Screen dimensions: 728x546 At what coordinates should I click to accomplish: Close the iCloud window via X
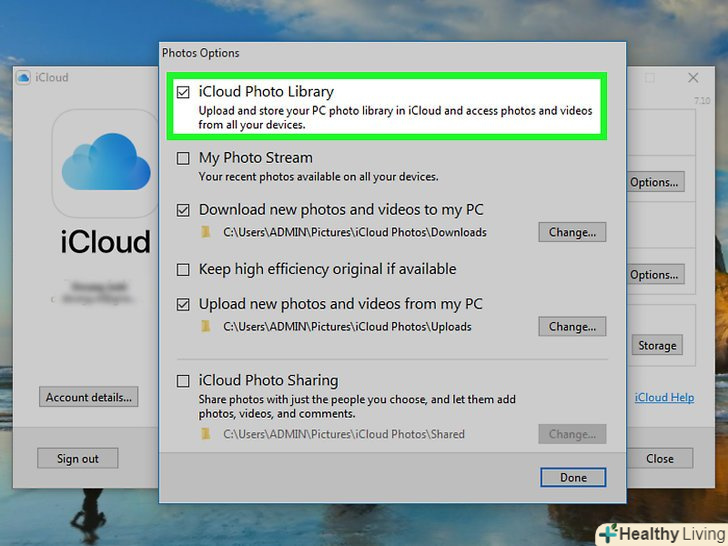(693, 78)
